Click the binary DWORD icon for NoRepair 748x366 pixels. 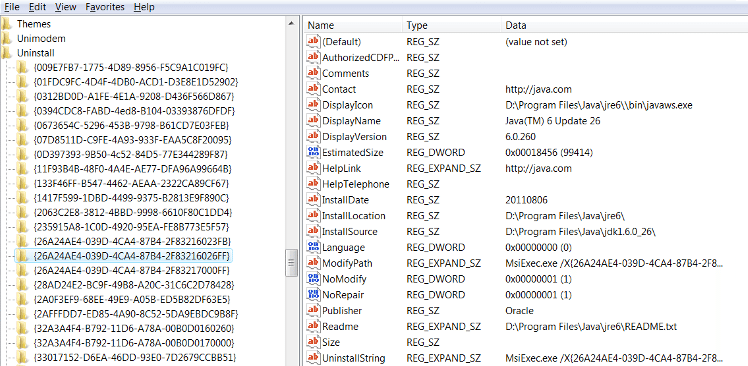tap(313, 294)
